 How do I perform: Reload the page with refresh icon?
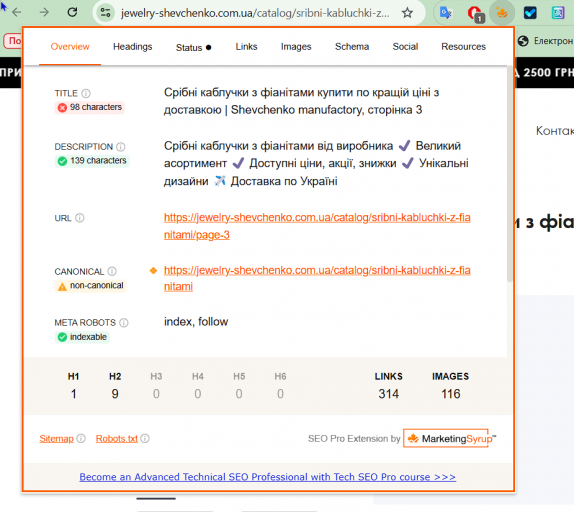[x=72, y=12]
